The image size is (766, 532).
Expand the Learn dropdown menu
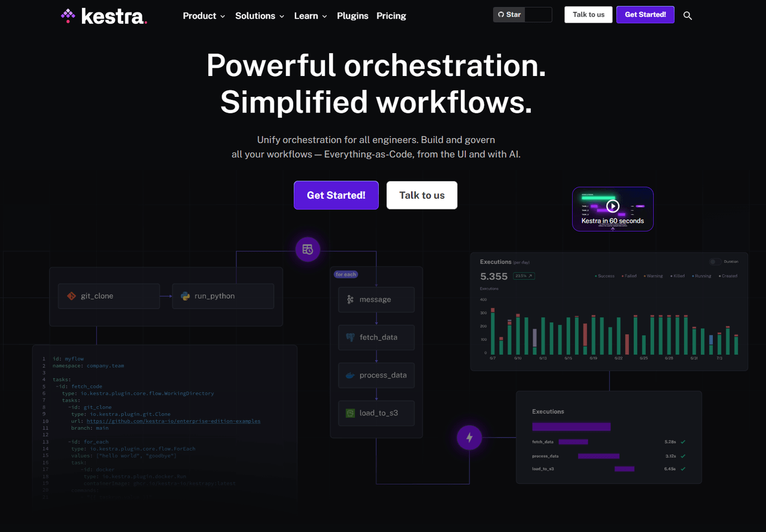click(310, 16)
